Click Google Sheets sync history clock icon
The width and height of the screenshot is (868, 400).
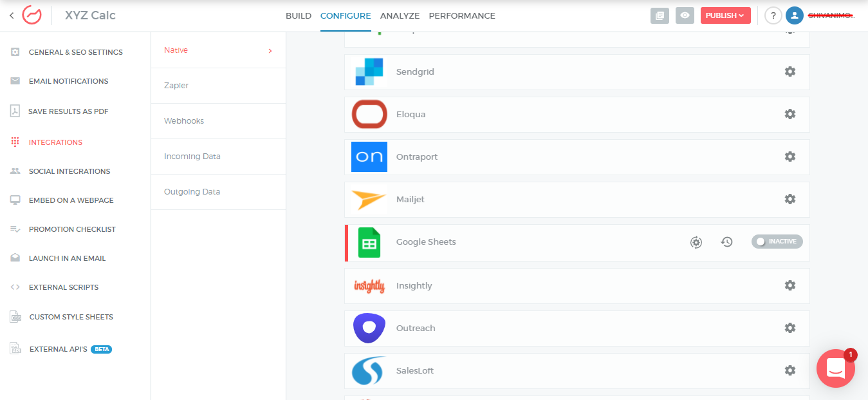727,242
